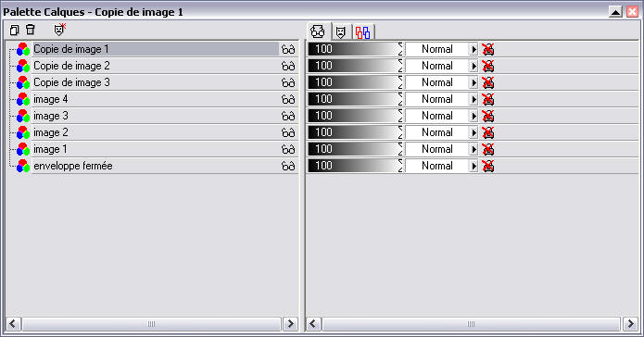Hide the image 1 layer

[288, 149]
